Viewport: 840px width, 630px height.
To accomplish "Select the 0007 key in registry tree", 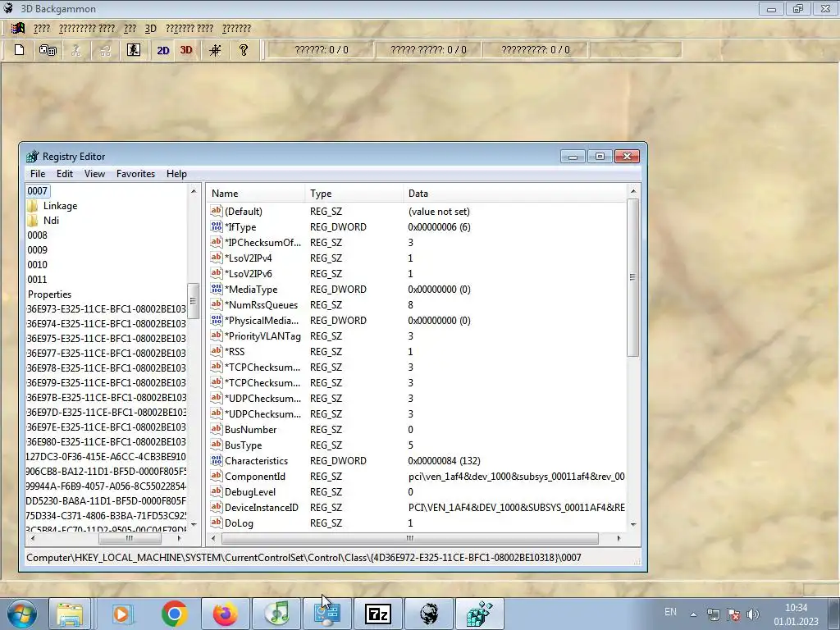I will click(38, 190).
